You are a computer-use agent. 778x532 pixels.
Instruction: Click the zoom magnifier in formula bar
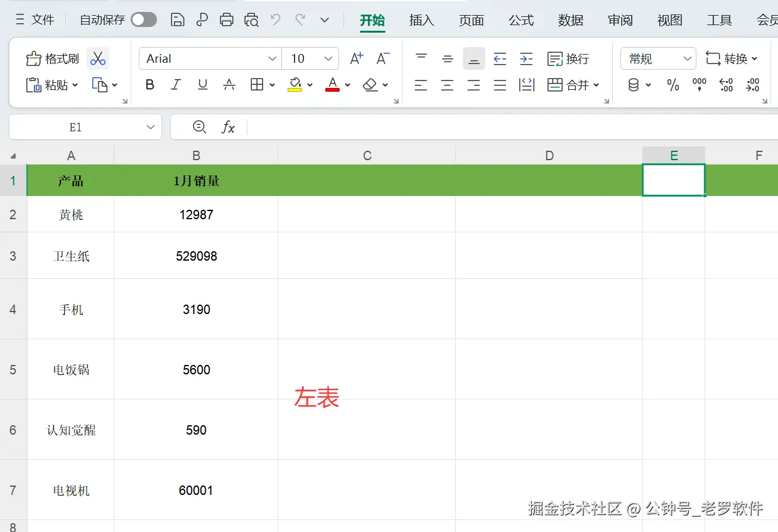point(199,127)
